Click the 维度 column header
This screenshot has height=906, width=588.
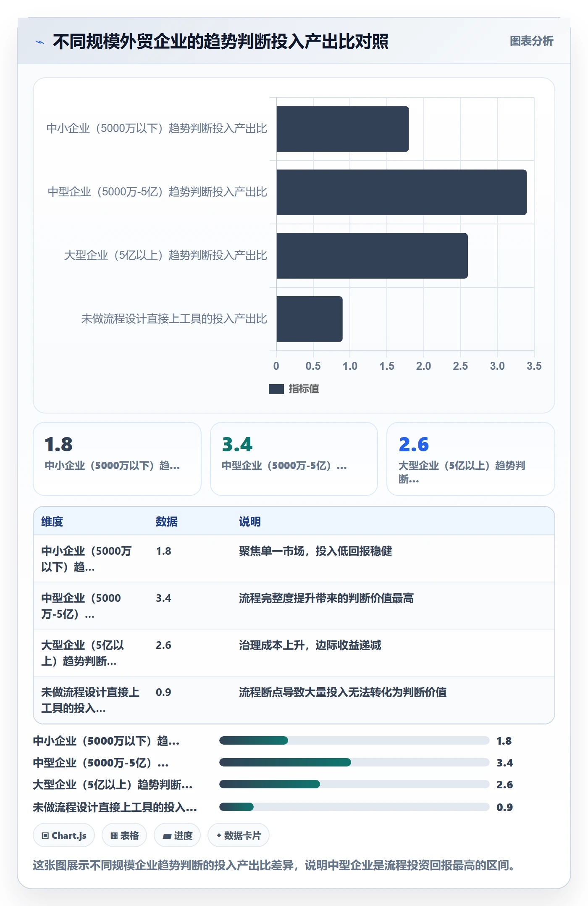click(52, 521)
